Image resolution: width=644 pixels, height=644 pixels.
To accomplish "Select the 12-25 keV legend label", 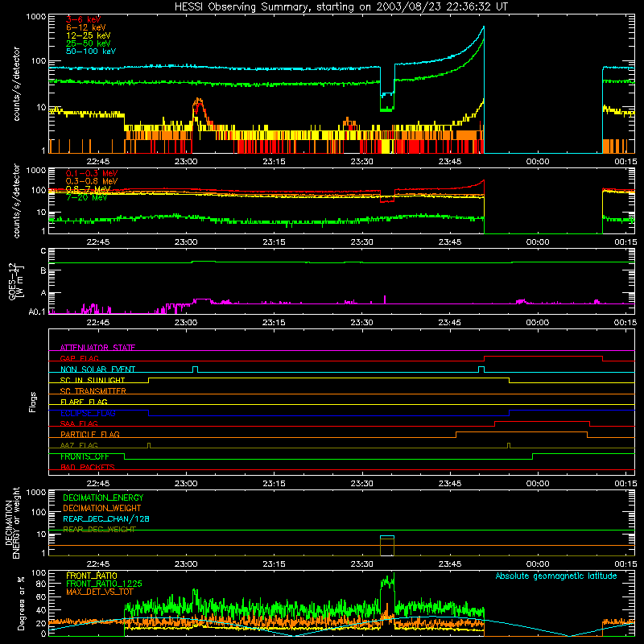I will click(x=89, y=35).
